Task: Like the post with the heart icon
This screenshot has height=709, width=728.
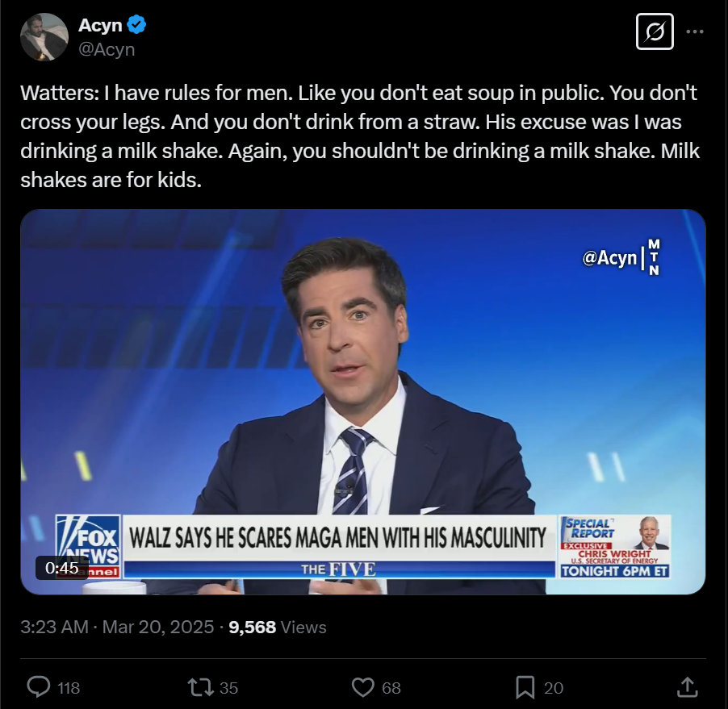Action: point(362,687)
